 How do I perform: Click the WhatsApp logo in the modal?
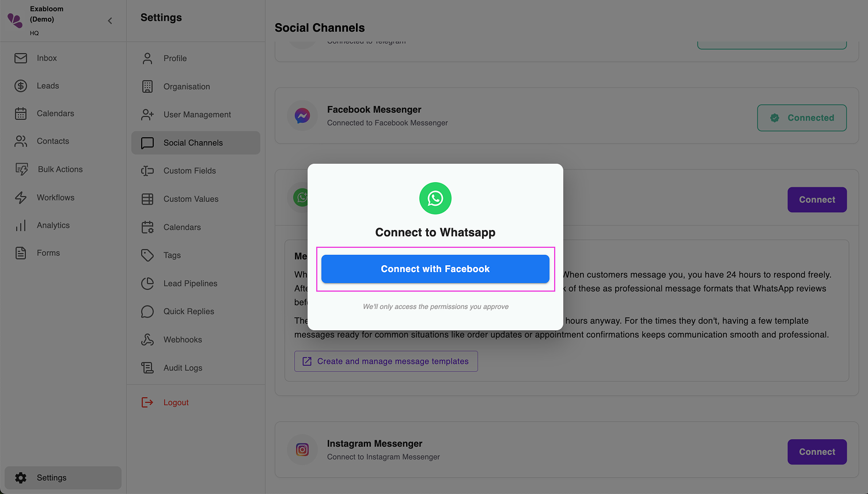[x=435, y=198]
